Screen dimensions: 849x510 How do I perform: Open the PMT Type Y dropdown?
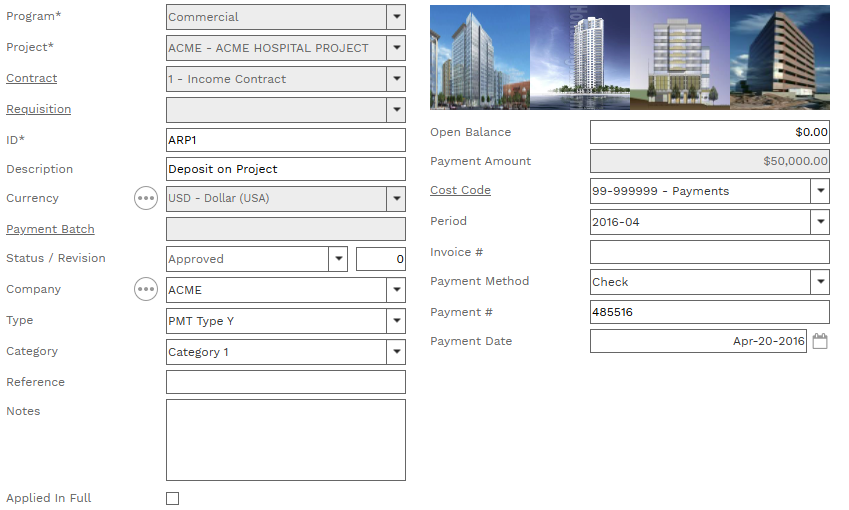point(396,321)
